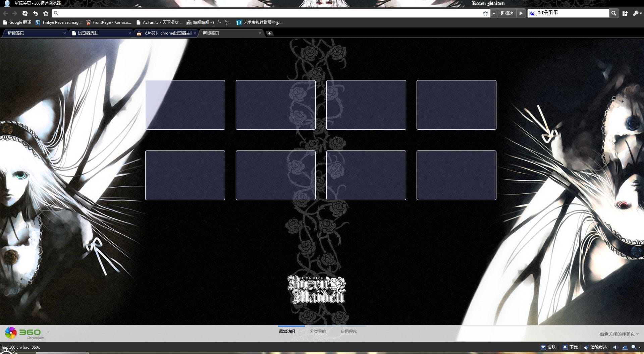The height and width of the screenshot is (354, 644).
Task: Click the magnifier icon in the address bar
Action: pos(56,13)
